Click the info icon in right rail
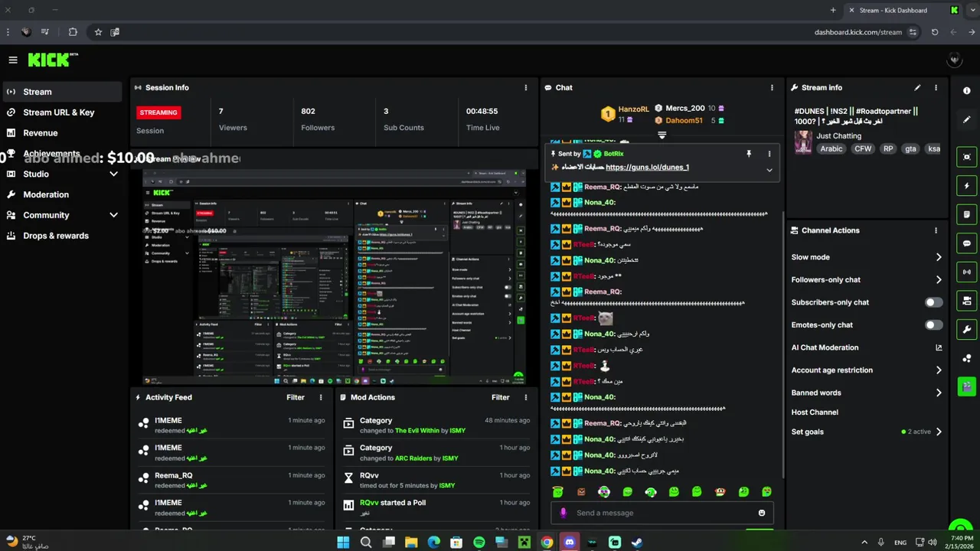The image size is (980, 551). (966, 90)
